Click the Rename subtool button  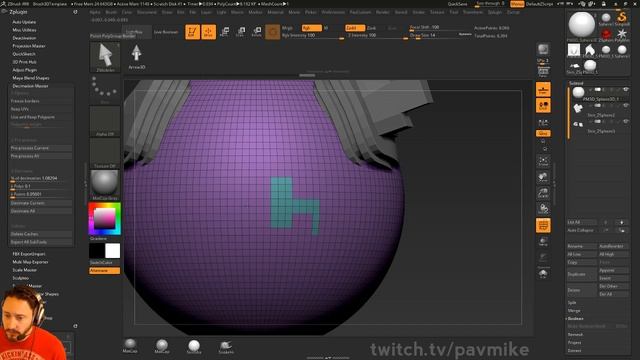[582, 246]
